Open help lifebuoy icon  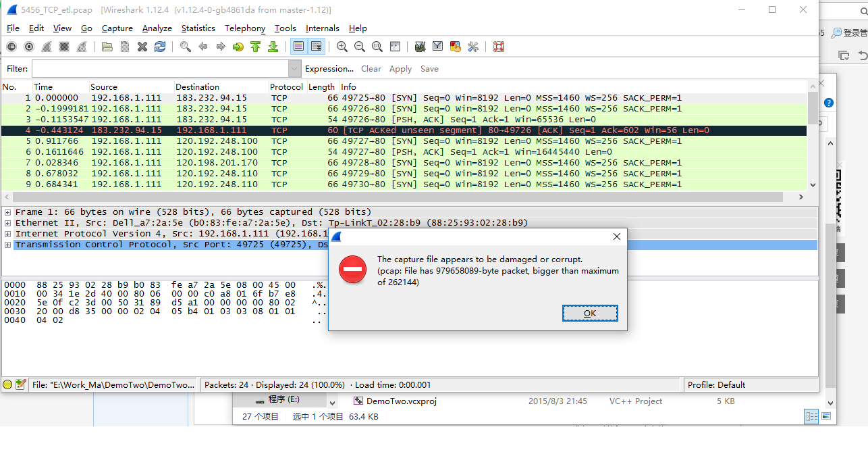[499, 47]
